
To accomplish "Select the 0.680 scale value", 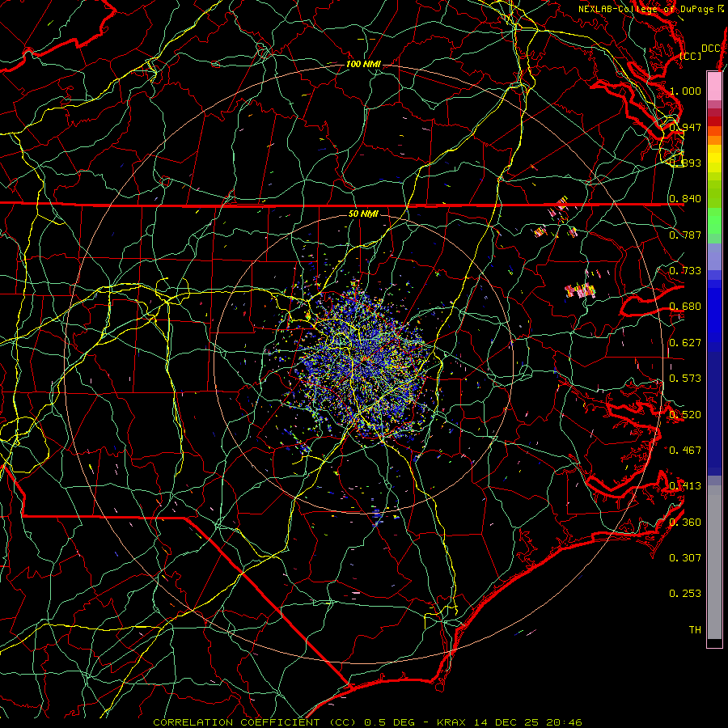I will pos(685,306).
